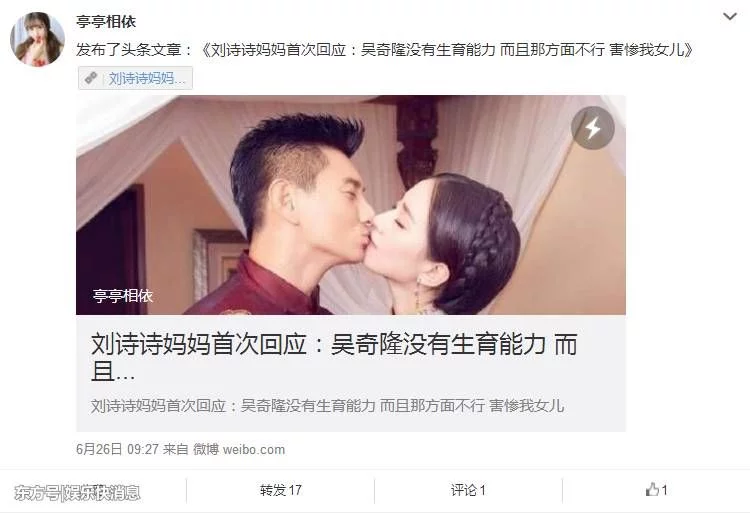The height and width of the screenshot is (513, 750).
Task: Click the 微博 weibo.com source link
Action: 239,449
